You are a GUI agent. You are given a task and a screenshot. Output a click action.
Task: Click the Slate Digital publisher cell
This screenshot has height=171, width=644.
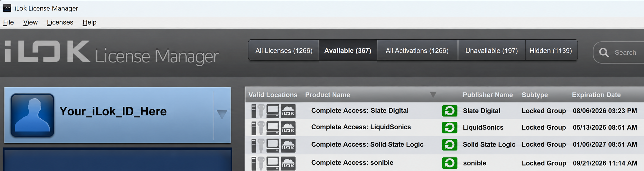(481, 111)
